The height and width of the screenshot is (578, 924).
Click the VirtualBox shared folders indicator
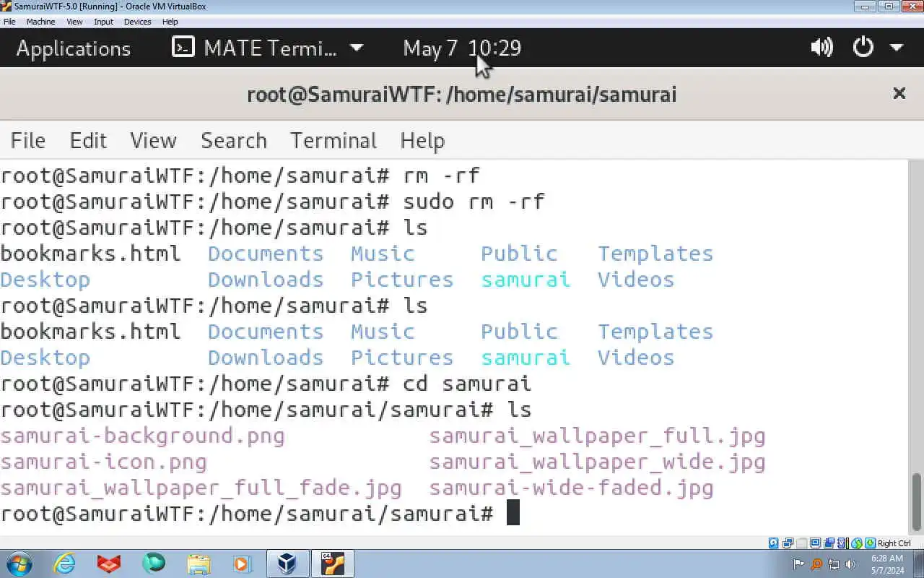pos(829,543)
